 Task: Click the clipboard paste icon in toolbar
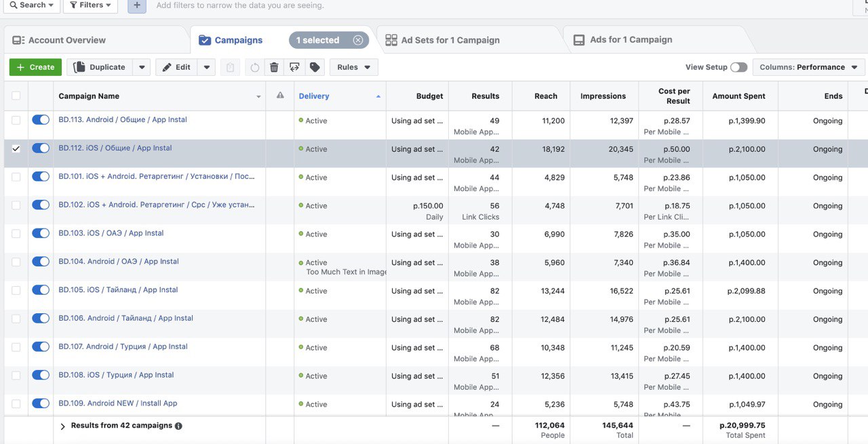pyautogui.click(x=231, y=67)
